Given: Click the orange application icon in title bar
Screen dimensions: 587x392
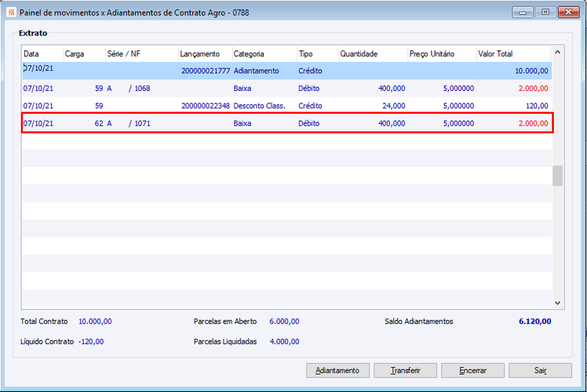Looking at the screenshot, I should (x=11, y=13).
